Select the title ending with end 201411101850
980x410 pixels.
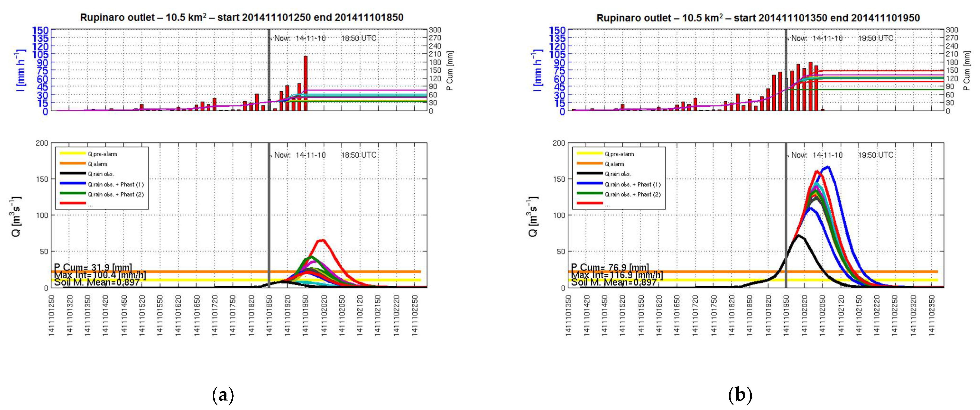point(242,18)
